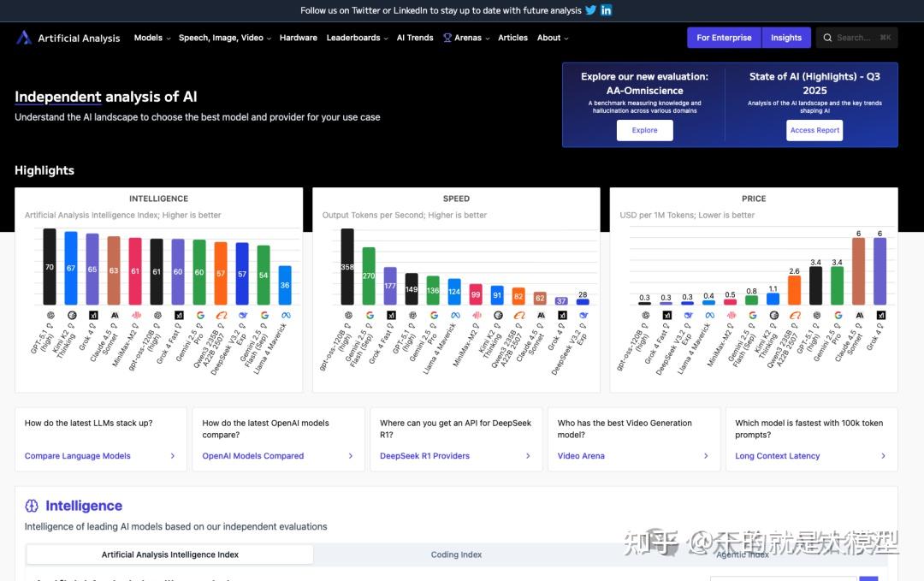The image size is (924, 581).
Task: Click OpenAI logo under GPT-5.1 in Intelligence chart
Action: [x=50, y=315]
